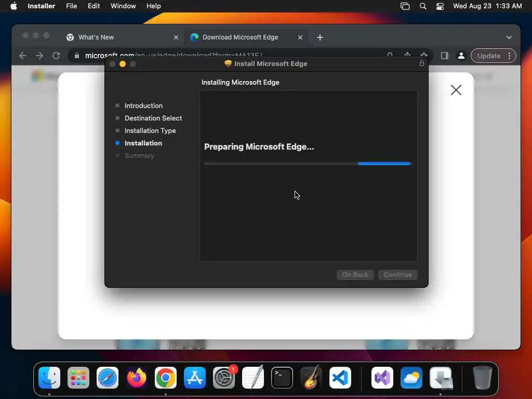The width and height of the screenshot is (532, 399).
Task: Open TextEdit from the Dock
Action: coord(253,378)
